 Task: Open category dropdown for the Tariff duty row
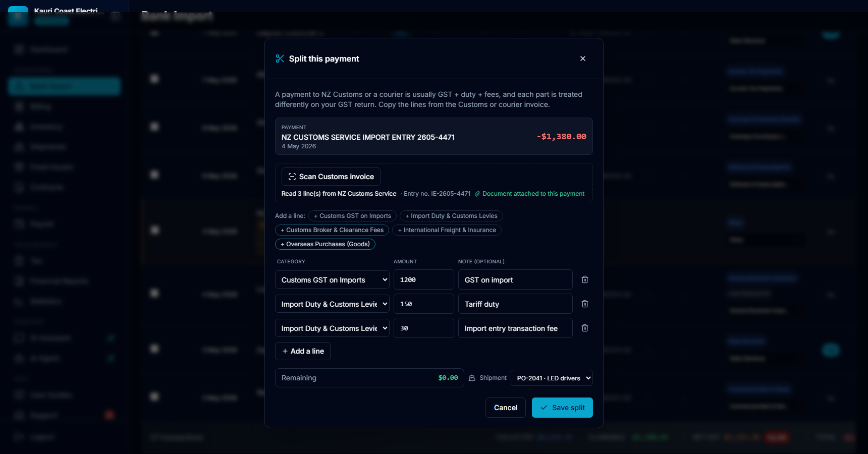pos(332,304)
